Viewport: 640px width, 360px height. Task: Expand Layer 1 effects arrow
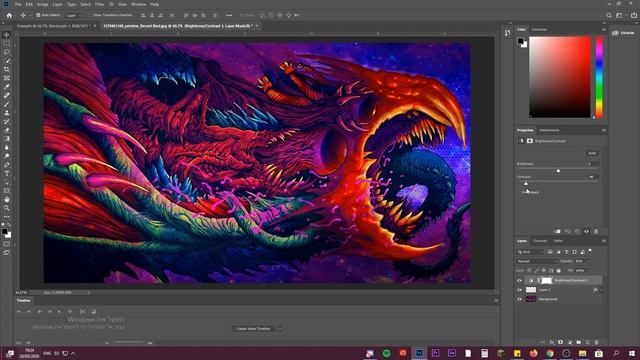tap(601, 290)
